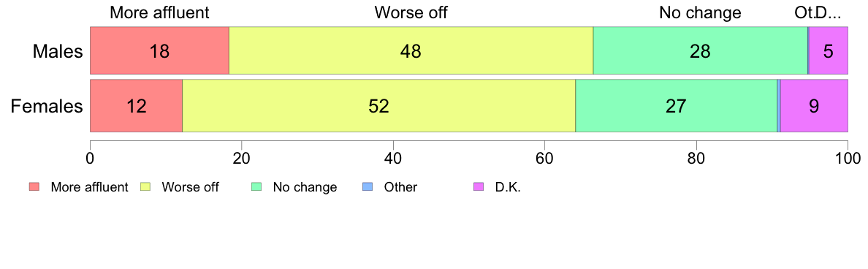Image resolution: width=868 pixels, height=269 pixels.
Task: Select the Females No change segment showing 27
Action: 677,106
